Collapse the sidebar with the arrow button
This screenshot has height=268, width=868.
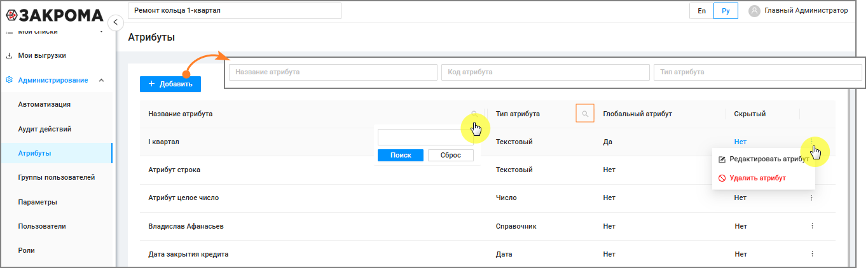coord(115,23)
